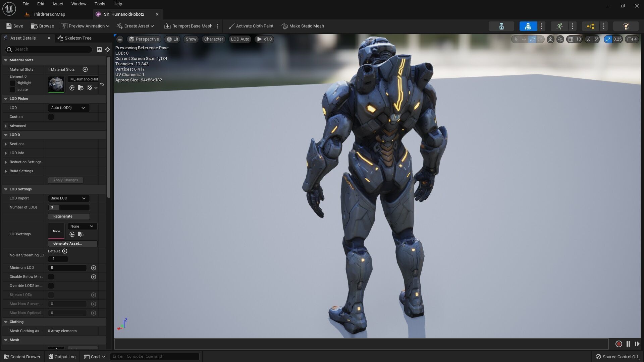Image resolution: width=644 pixels, height=362 pixels.
Task: Switch to the Skeleton Tree tab
Action: [x=74, y=38]
